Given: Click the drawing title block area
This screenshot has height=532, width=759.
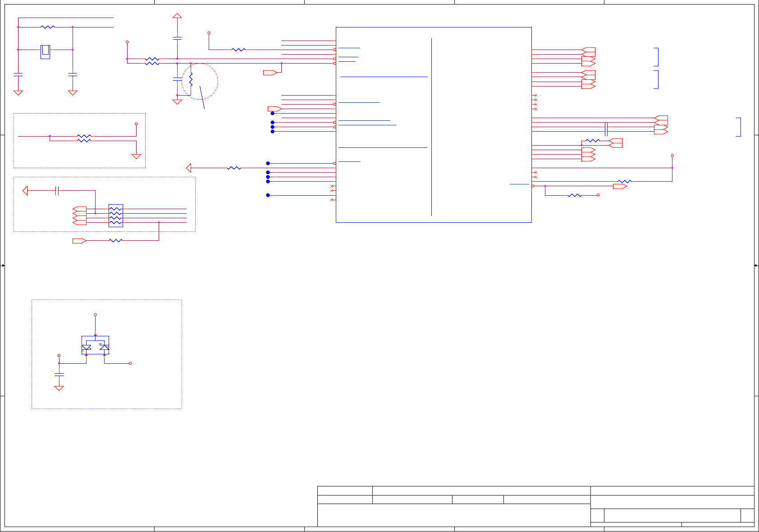Looking at the screenshot, I should (x=535, y=506).
